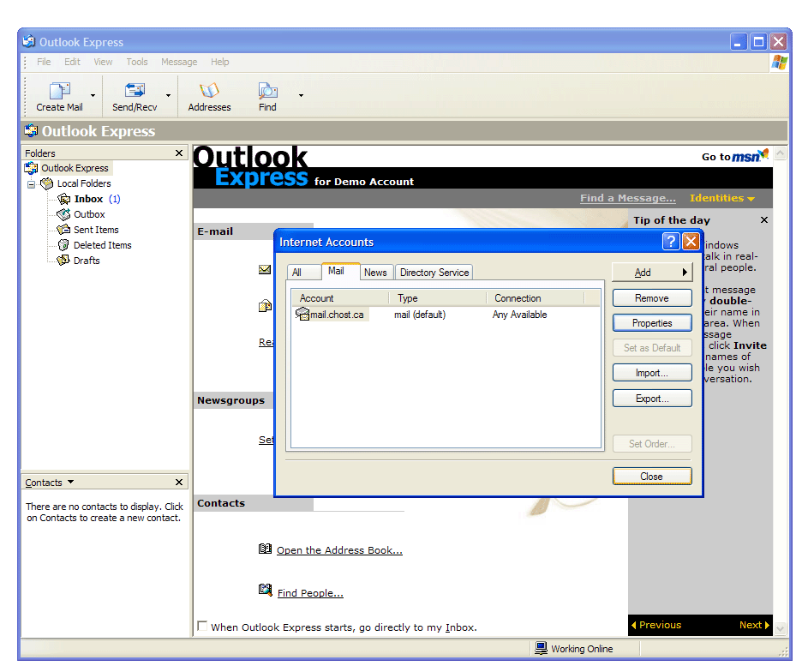Click the Previous tip button
Image resolution: width=808 pixels, height=672 pixels.
(x=656, y=625)
